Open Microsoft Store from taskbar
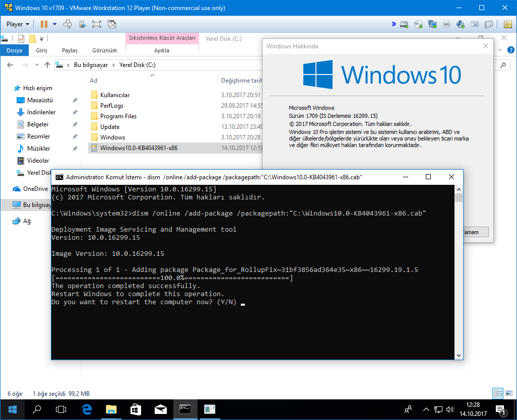Image resolution: width=517 pixels, height=420 pixels. point(136,409)
